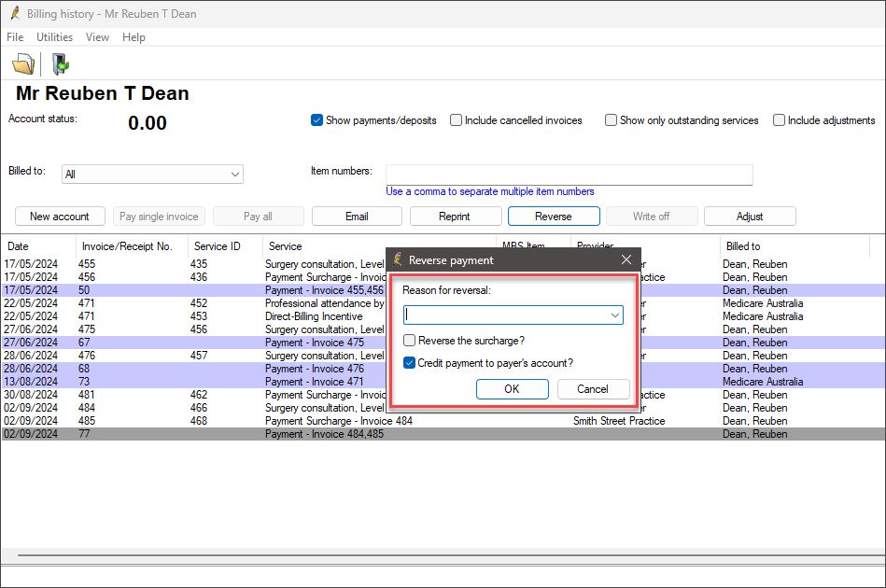Image resolution: width=886 pixels, height=588 pixels.
Task: Open the Utilities menu
Action: (x=54, y=37)
